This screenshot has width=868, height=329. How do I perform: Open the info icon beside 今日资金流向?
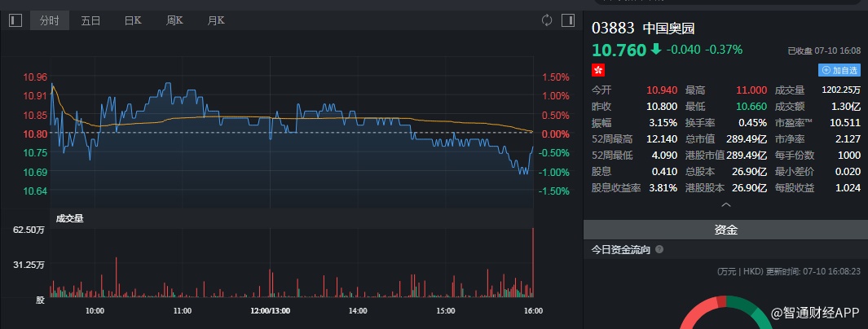(659, 250)
